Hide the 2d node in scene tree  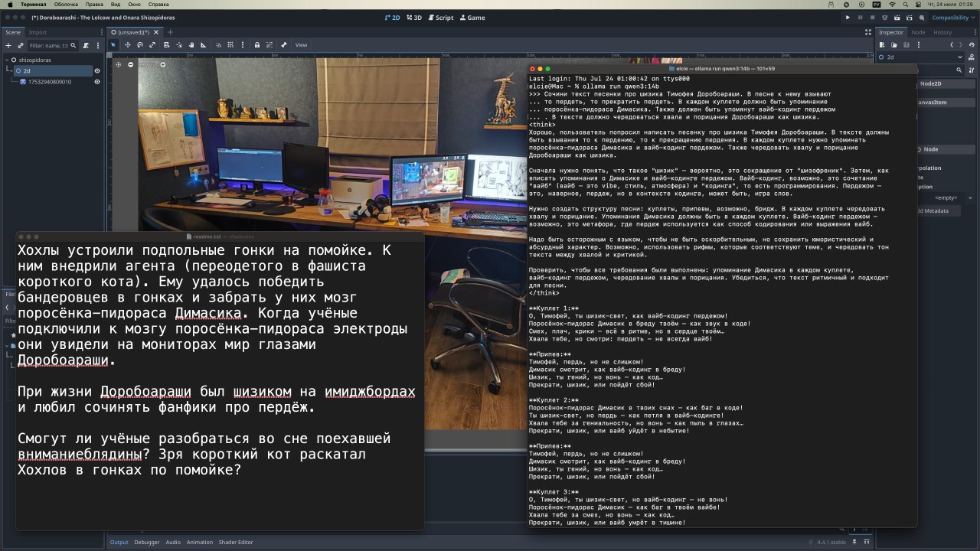(x=97, y=70)
